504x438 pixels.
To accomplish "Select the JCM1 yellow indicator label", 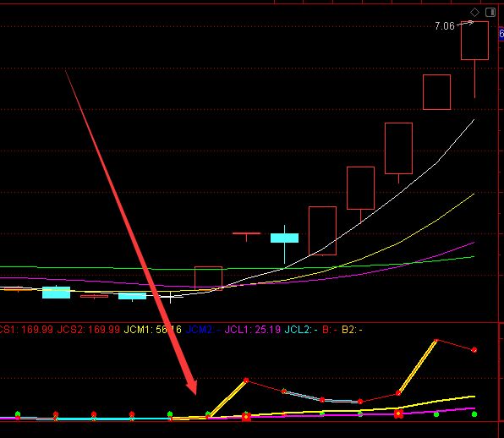I will [153, 330].
